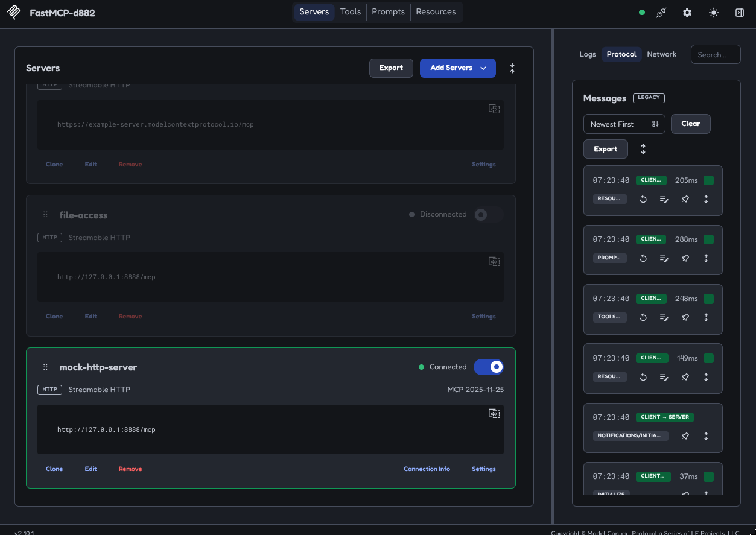Expand the notifications/initialized message

706,436
